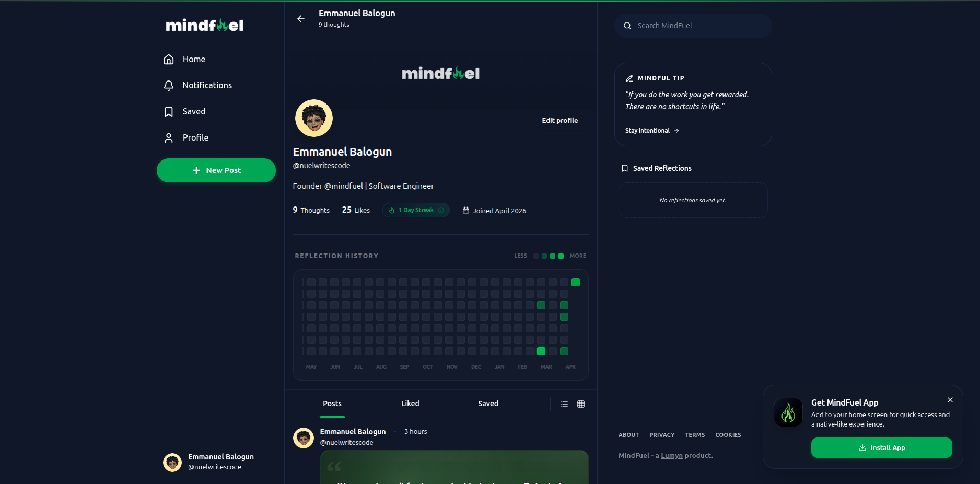Open Notifications in the sidebar

point(197,85)
